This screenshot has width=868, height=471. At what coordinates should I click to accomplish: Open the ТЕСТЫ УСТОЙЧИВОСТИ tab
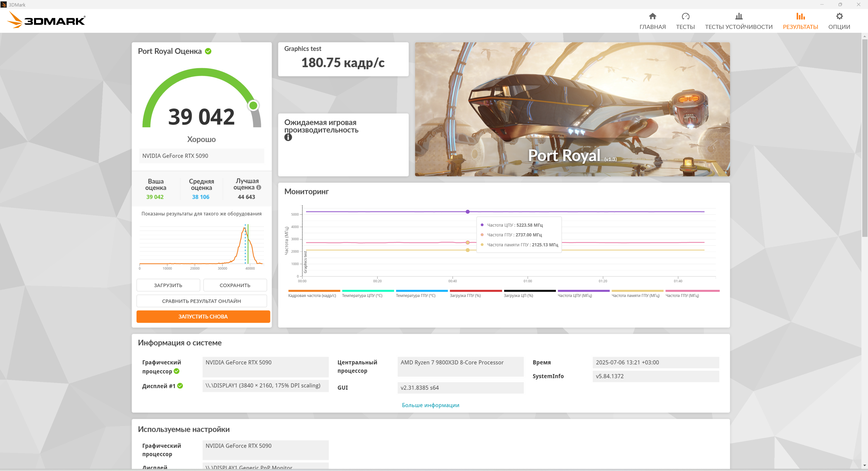click(x=739, y=27)
